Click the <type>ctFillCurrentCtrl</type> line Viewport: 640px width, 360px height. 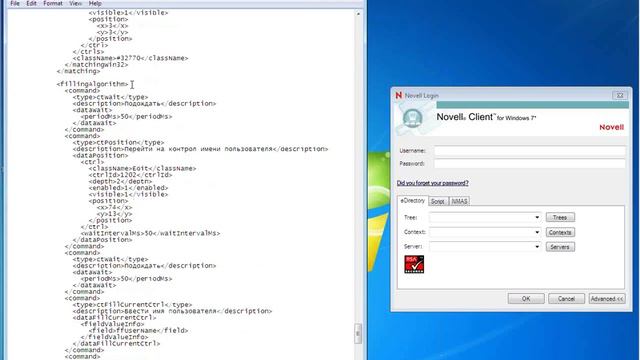tap(132, 304)
